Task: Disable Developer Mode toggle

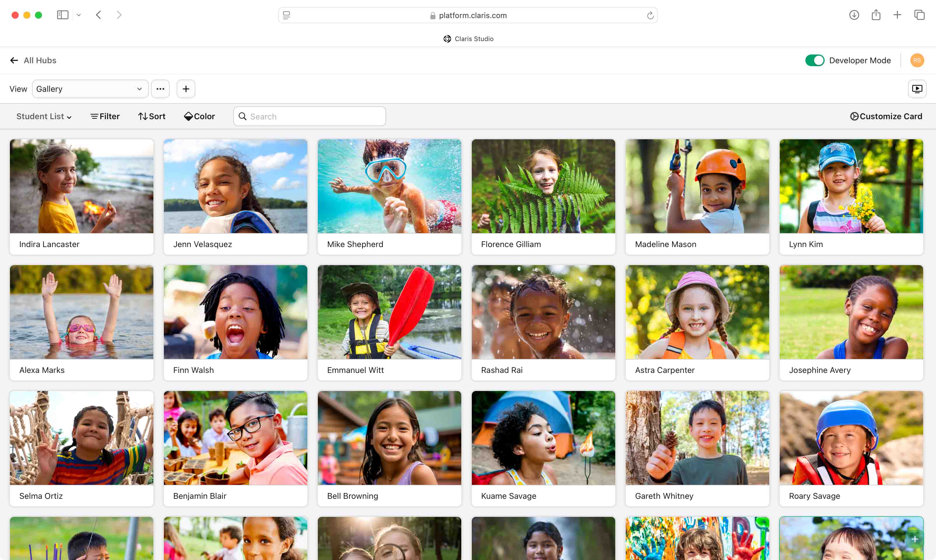Action: 814,60
